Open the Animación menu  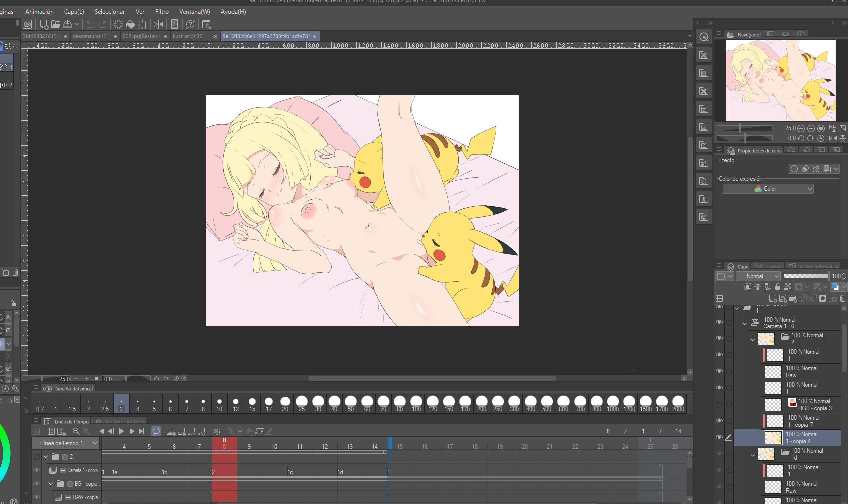39,12
